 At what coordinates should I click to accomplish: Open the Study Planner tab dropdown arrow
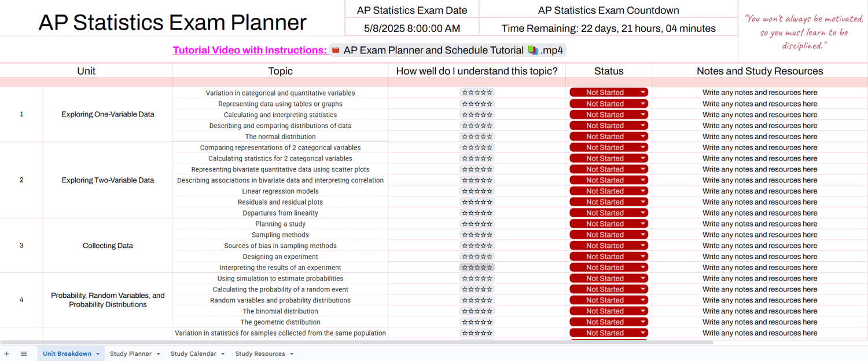158,354
